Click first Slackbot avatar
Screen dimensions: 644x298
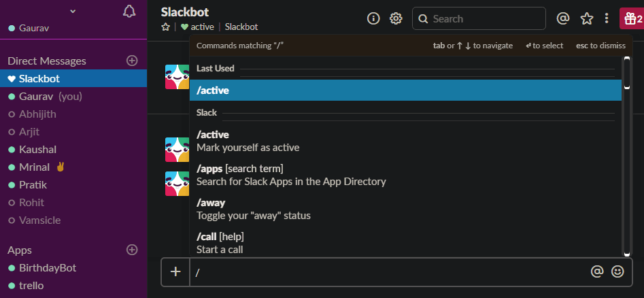177,77
